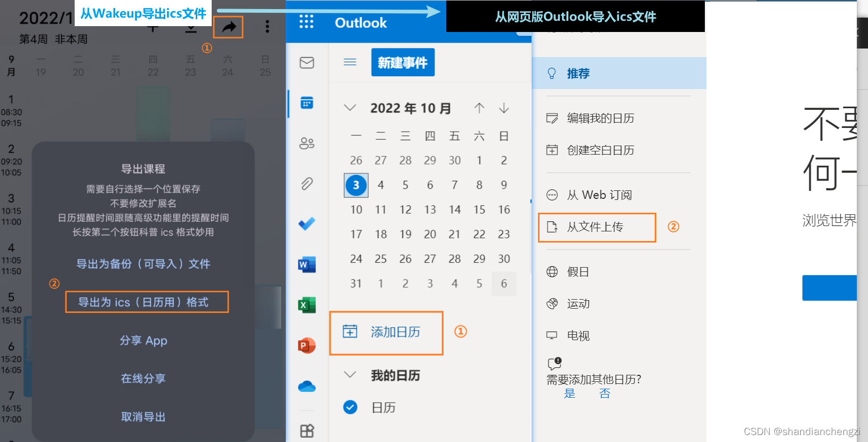Image resolution: width=868 pixels, height=442 pixels.
Task: Click the 编辑我的日历 pencil icon
Action: coord(552,118)
